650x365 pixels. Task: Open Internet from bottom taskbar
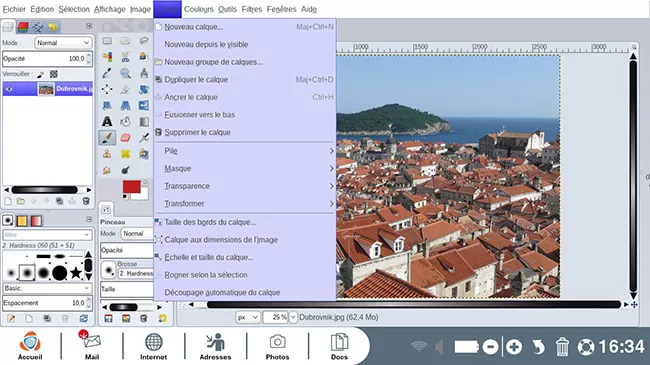pyautogui.click(x=153, y=346)
